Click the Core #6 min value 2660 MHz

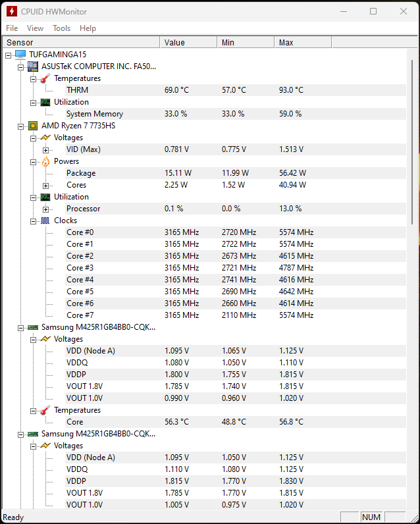click(239, 303)
